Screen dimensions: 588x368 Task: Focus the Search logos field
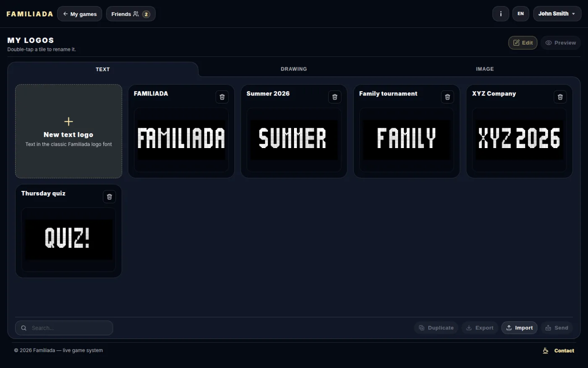click(64, 328)
